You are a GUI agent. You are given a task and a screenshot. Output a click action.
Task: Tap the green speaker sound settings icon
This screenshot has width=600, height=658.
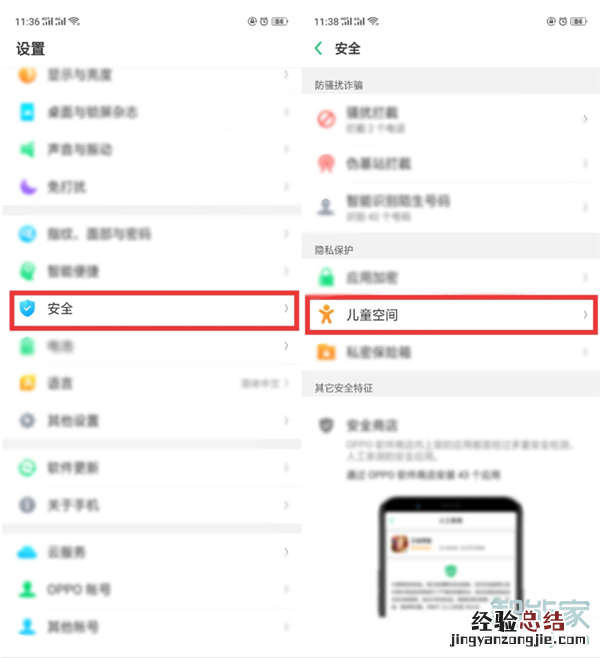click(x=27, y=149)
